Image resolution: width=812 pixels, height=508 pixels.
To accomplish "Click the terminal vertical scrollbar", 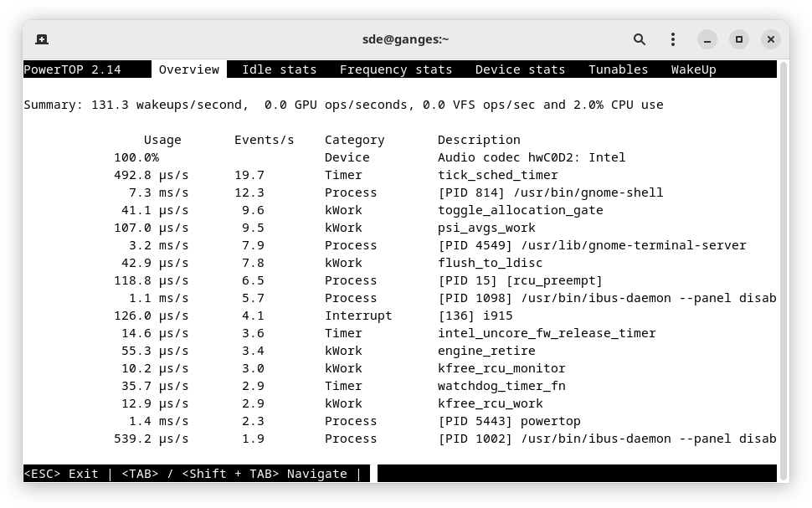I will click(x=784, y=272).
